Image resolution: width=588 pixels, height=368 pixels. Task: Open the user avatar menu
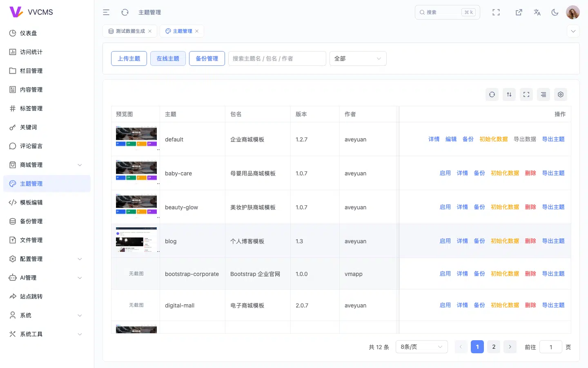[x=573, y=12]
